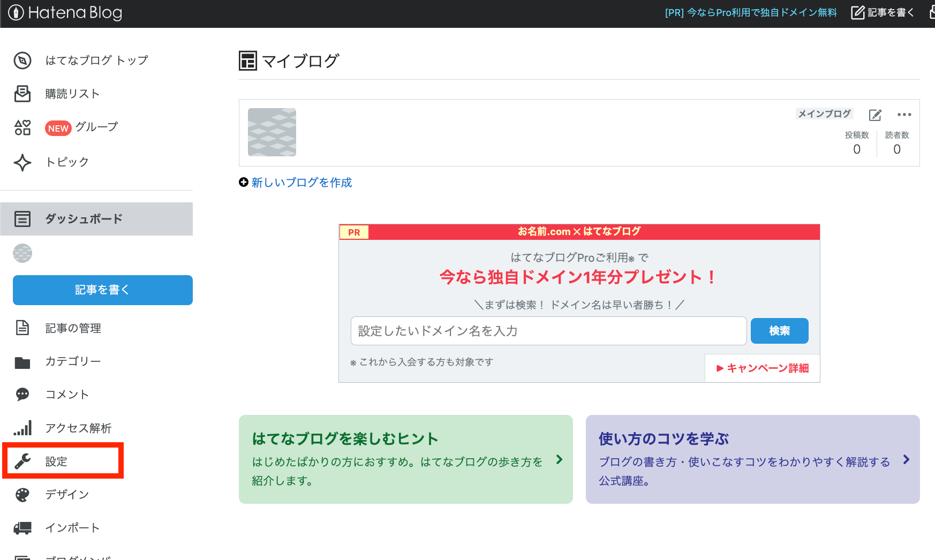Open the PR Pro独自ドメイン無料 link

click(750, 12)
